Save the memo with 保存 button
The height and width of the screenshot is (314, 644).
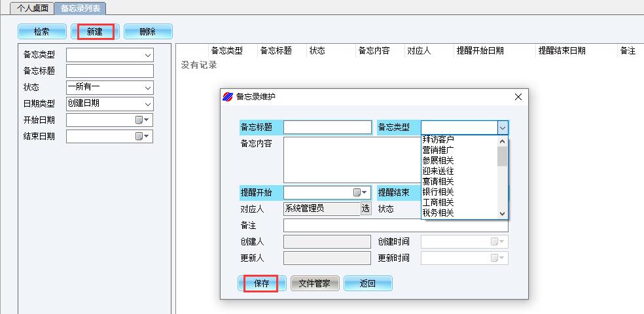[x=261, y=283]
